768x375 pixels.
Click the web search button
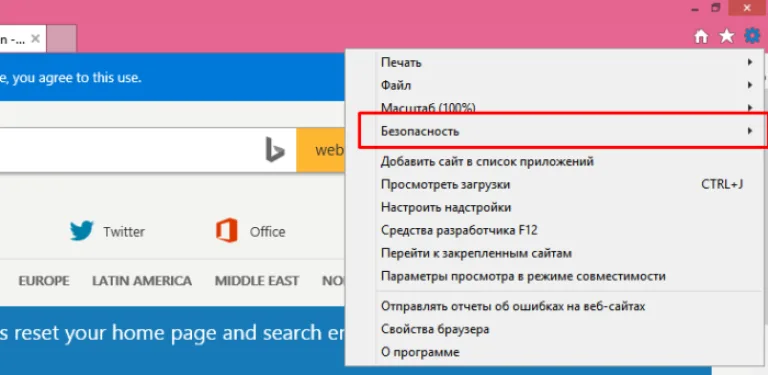point(321,150)
